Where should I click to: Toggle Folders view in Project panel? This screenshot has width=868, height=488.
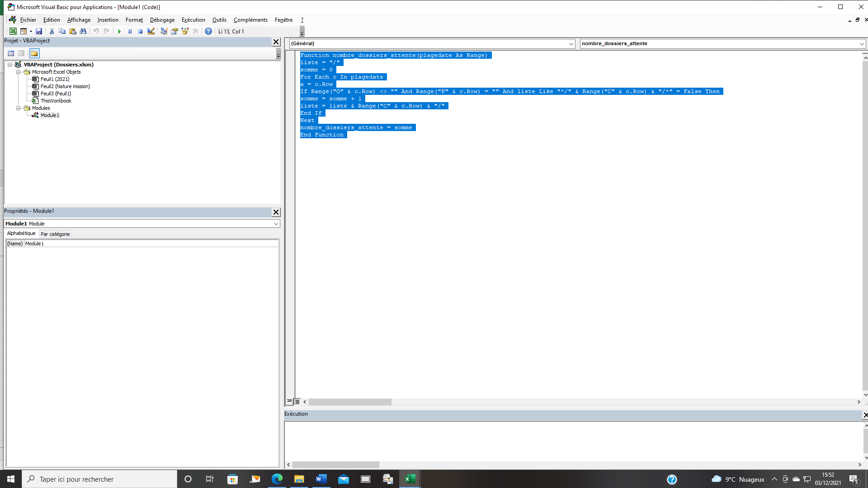click(34, 53)
